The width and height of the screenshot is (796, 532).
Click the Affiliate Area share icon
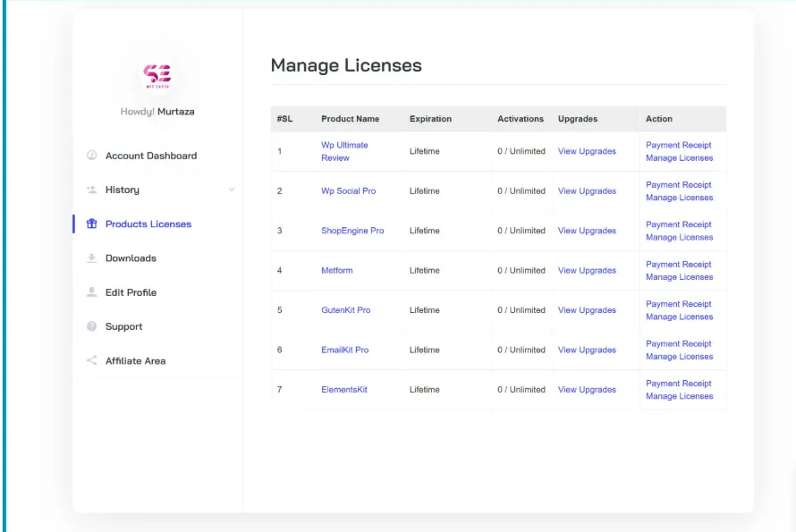pyautogui.click(x=91, y=360)
